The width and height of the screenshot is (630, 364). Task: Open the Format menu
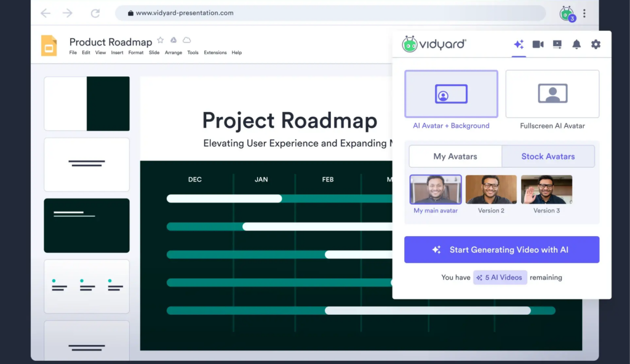click(136, 53)
